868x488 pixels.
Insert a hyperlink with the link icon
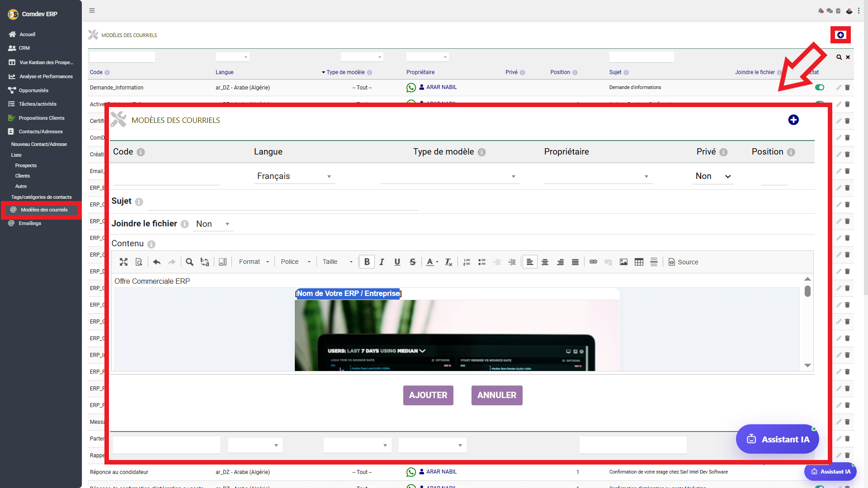pos(594,262)
